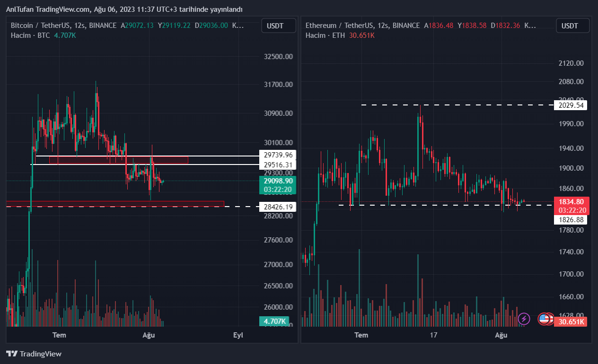Image resolution: width=598 pixels, height=364 pixels.
Task: Click the 29739.96 horizontal line price label
Action: pos(278,155)
